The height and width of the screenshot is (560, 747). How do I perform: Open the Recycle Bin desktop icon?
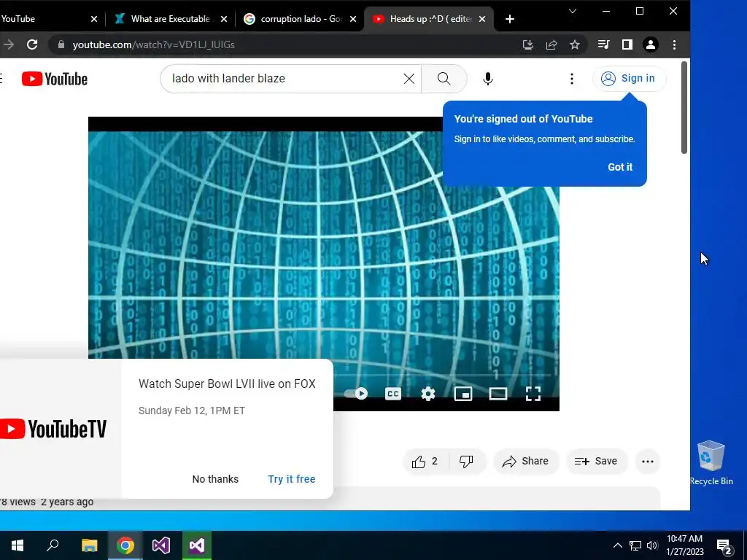711,463
